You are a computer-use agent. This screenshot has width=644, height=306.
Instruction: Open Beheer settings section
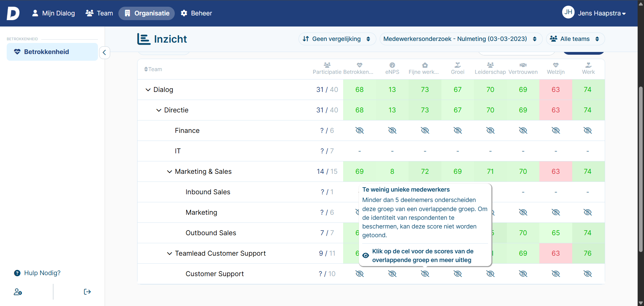coord(196,13)
